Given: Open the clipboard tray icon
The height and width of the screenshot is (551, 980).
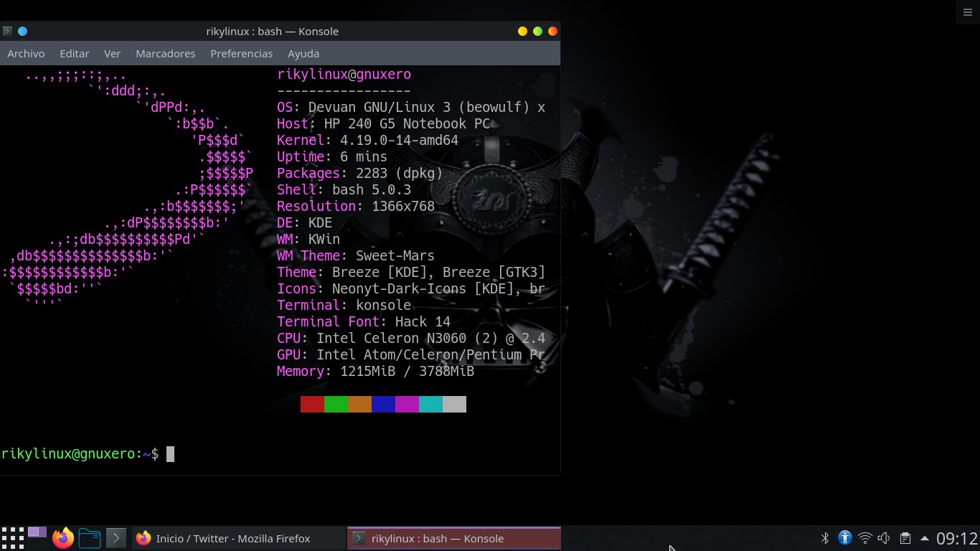Looking at the screenshot, I should tap(905, 538).
